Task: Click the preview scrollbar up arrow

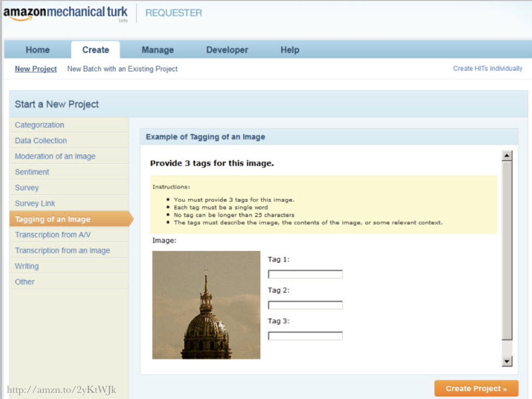Action: 507,156
